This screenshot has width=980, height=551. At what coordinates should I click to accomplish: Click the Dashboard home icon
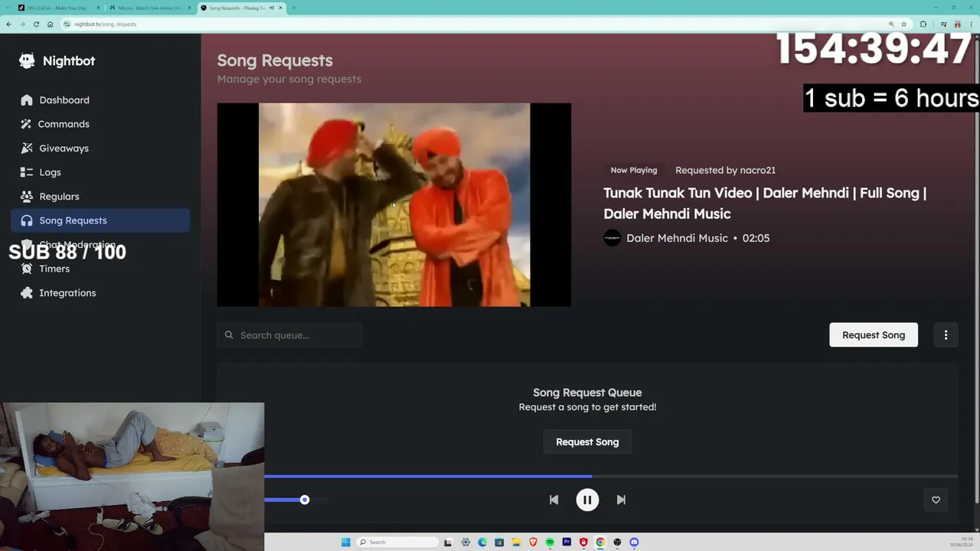[x=27, y=100]
